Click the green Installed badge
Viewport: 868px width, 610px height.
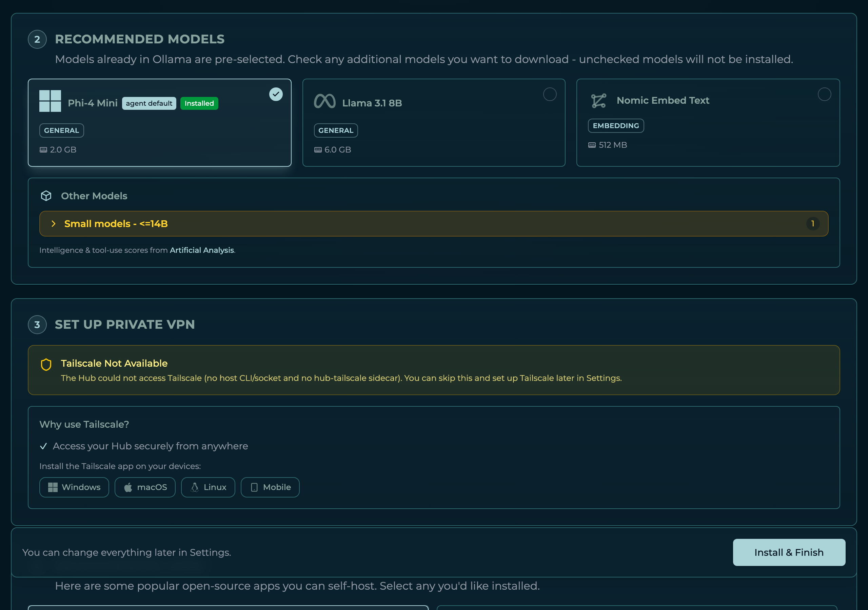click(199, 103)
